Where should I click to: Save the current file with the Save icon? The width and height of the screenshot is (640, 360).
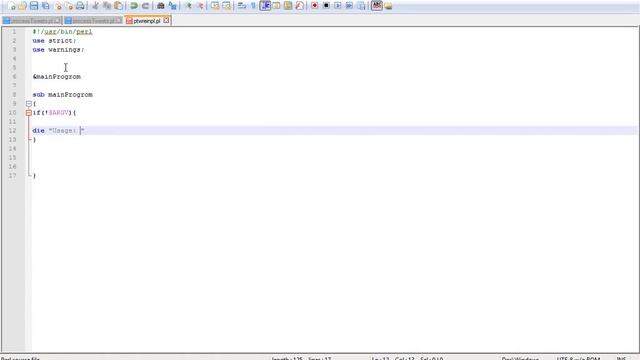pos(34,6)
